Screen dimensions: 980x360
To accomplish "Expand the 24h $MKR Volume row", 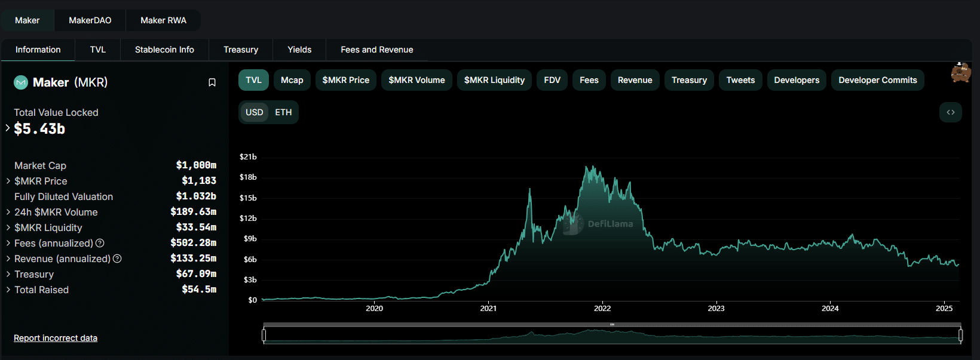I will point(8,212).
